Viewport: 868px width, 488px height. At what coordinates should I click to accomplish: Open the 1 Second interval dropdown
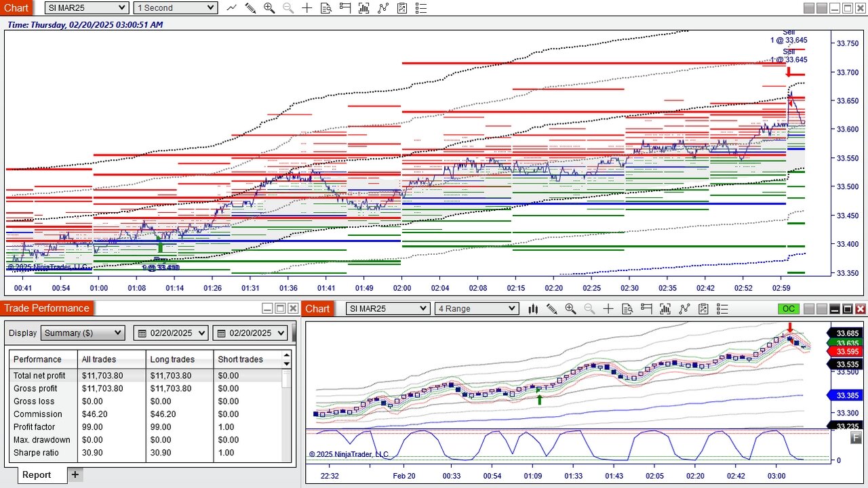tap(175, 8)
